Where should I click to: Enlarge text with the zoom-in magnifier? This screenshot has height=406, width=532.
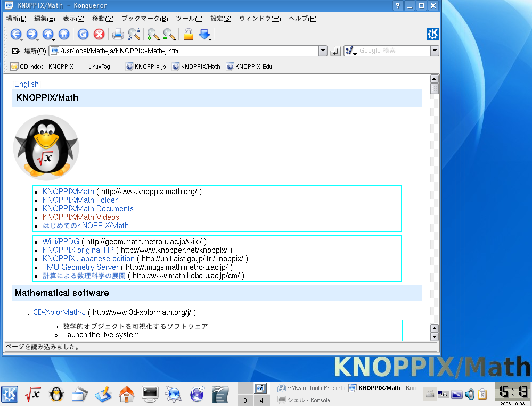[x=153, y=34]
